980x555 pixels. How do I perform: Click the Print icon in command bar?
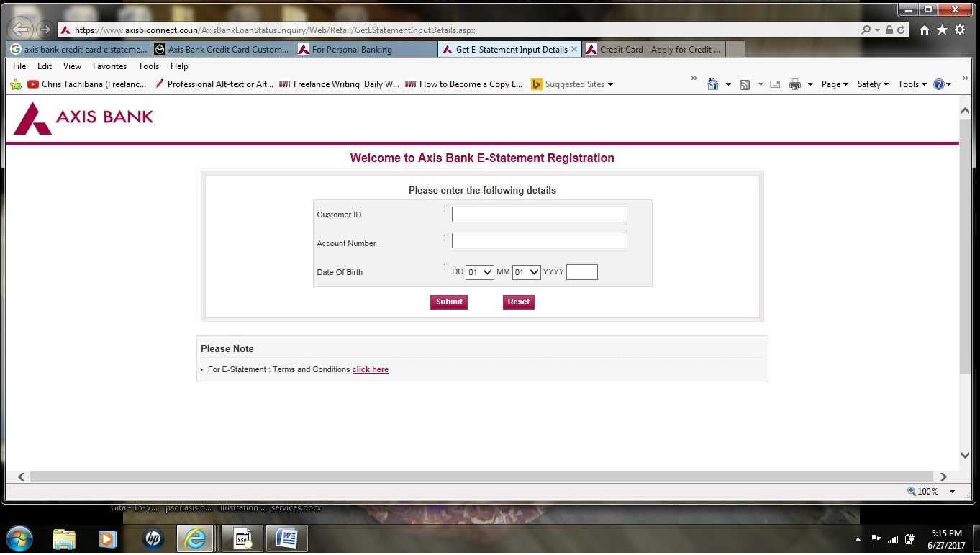click(x=794, y=84)
